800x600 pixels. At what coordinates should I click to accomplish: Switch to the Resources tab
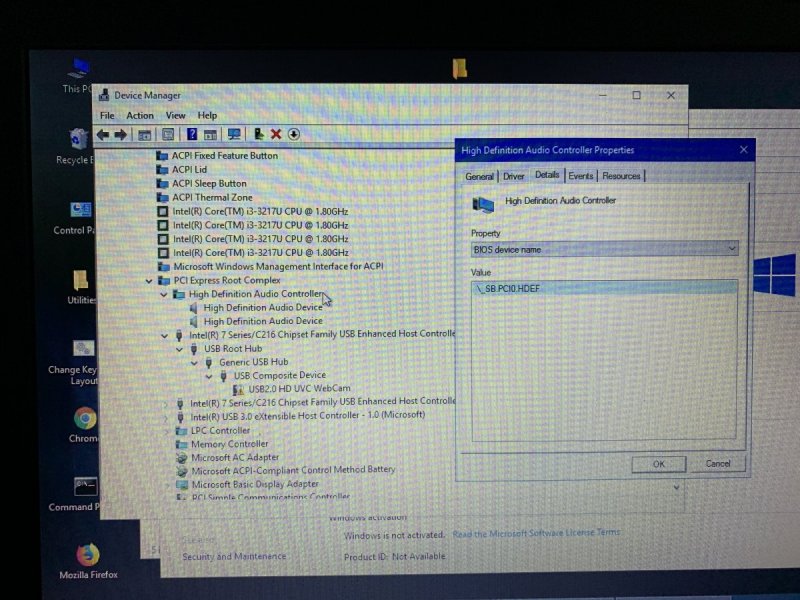pos(621,176)
